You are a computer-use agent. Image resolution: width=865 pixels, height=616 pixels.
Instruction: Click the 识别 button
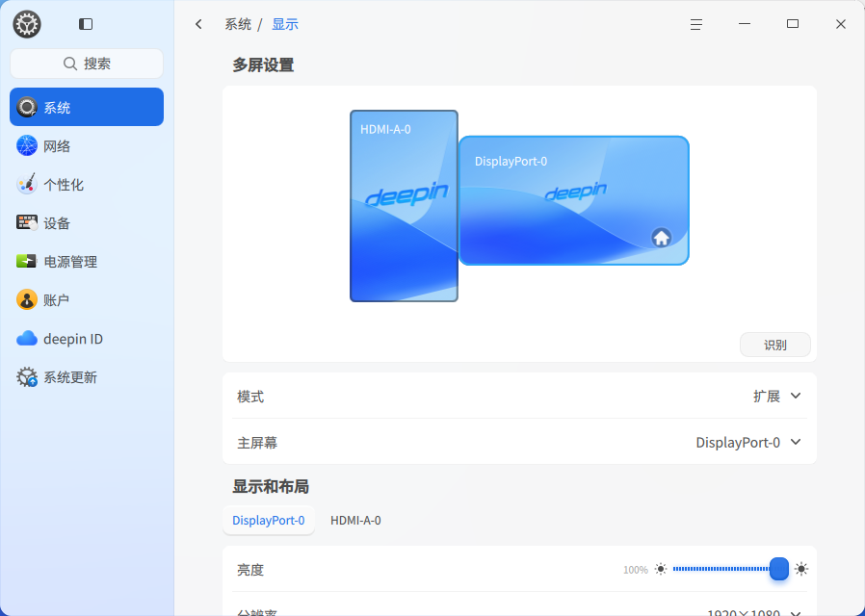coord(775,345)
